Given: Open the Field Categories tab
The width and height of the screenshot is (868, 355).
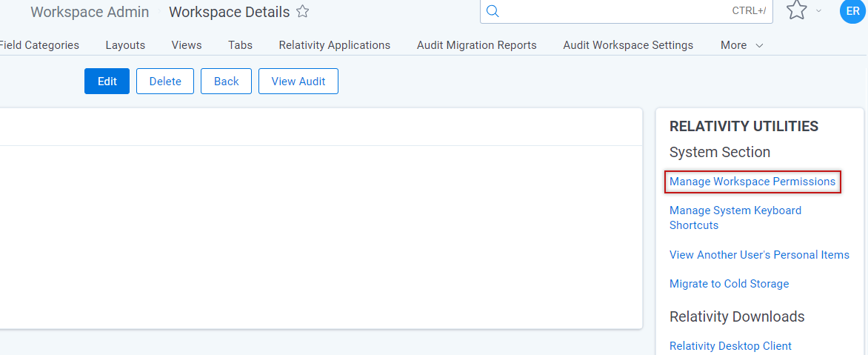Looking at the screenshot, I should (39, 45).
